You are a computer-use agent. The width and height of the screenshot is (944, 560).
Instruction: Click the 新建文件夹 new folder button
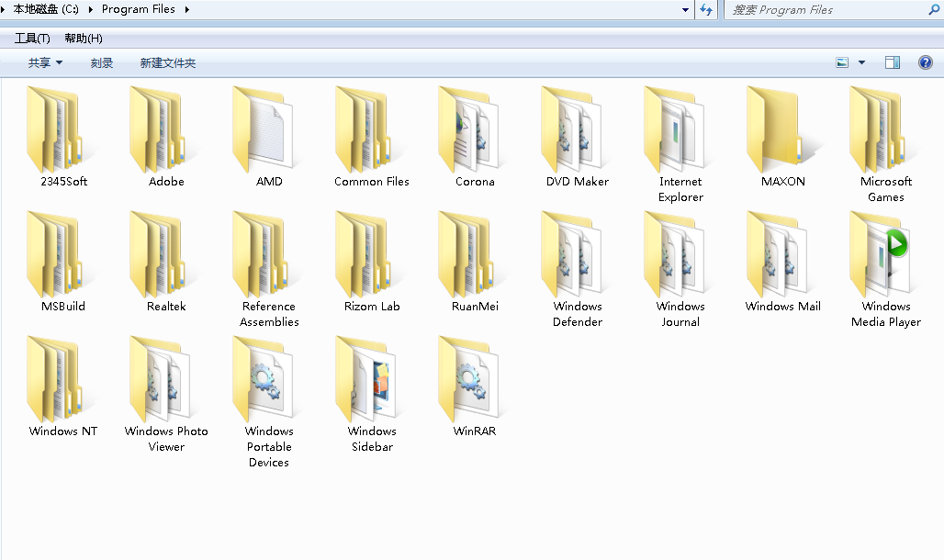point(168,62)
